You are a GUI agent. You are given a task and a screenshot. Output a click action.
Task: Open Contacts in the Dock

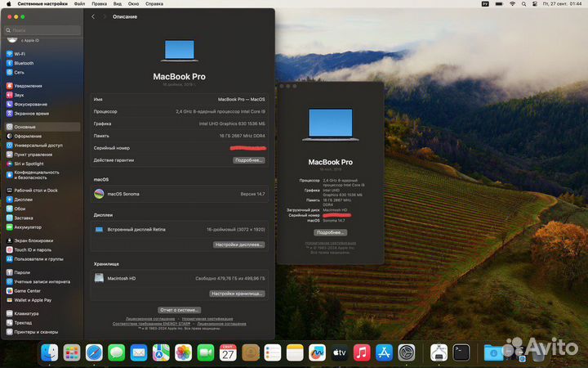click(x=251, y=352)
